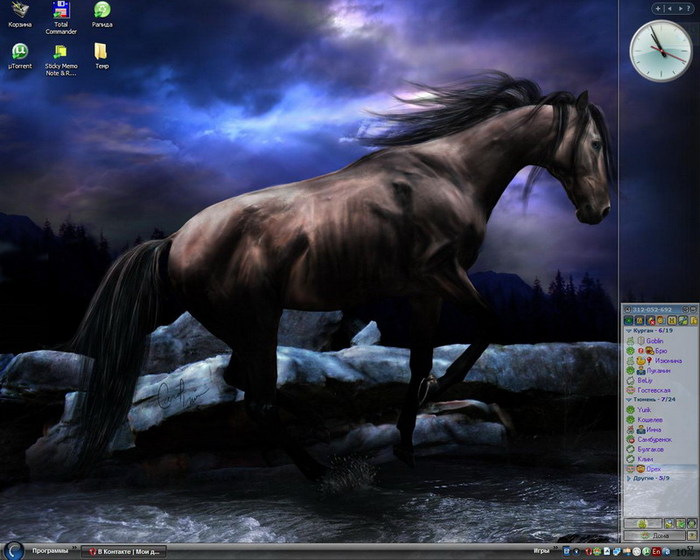700x560 pixels.
Task: Collapse the Курган contact group
Action: click(629, 331)
